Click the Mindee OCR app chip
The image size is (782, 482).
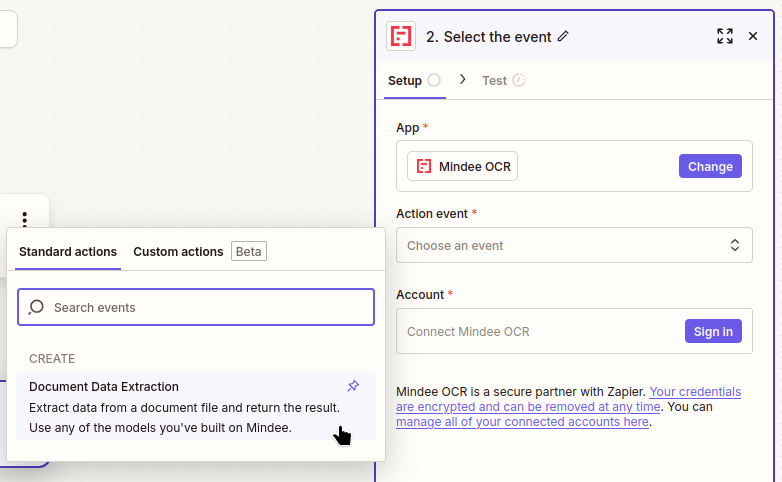point(462,166)
